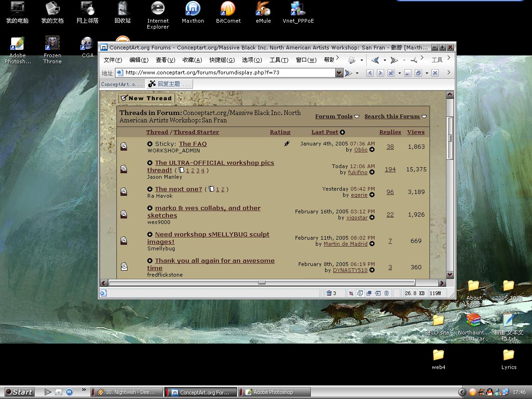The height and width of the screenshot is (399, 532).
Task: Open the 快捷组(G) menu
Action: tap(222, 60)
